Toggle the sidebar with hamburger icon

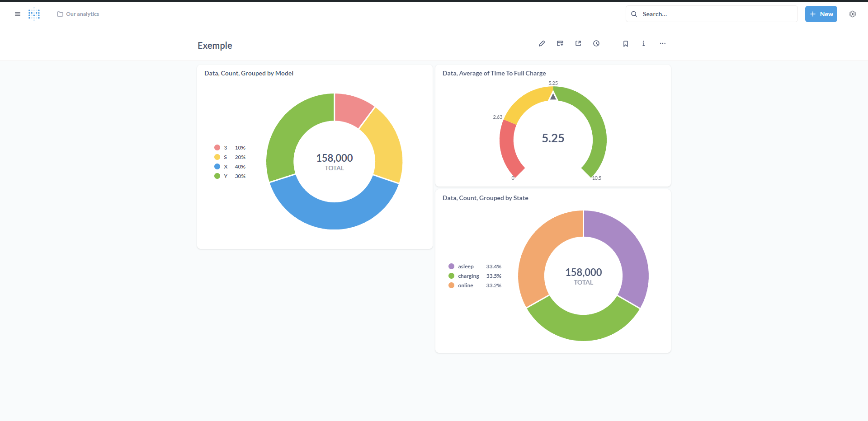(x=18, y=14)
